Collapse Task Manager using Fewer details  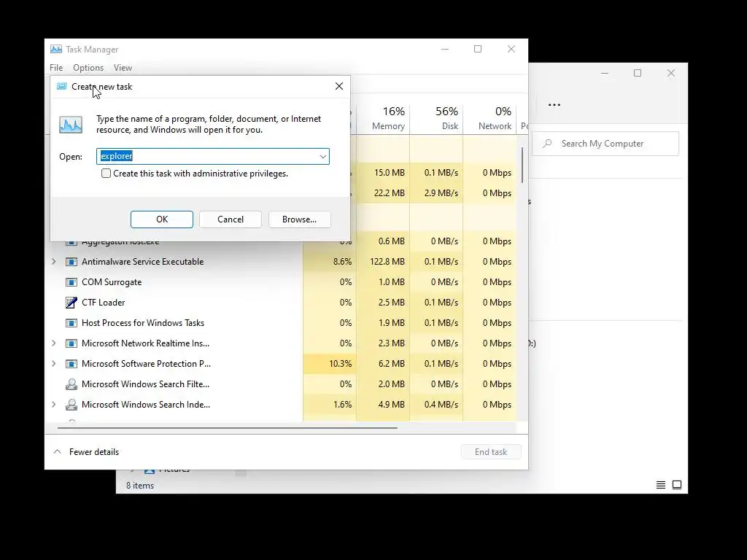(x=87, y=452)
